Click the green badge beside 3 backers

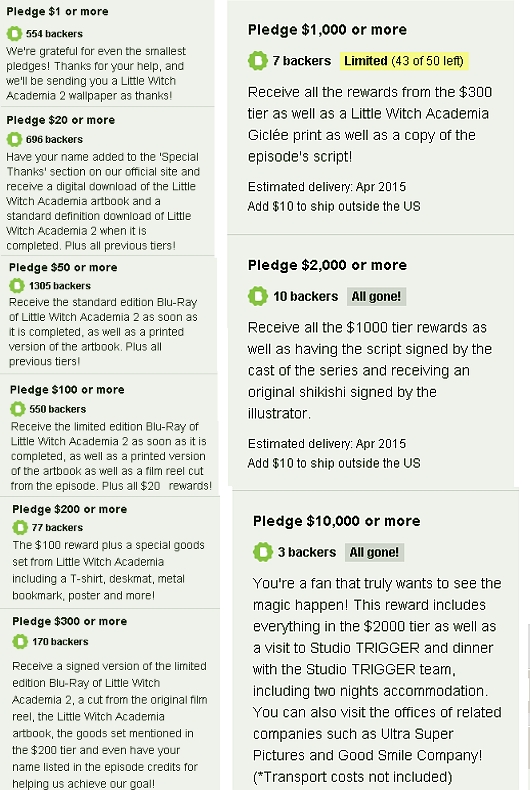tap(262, 552)
